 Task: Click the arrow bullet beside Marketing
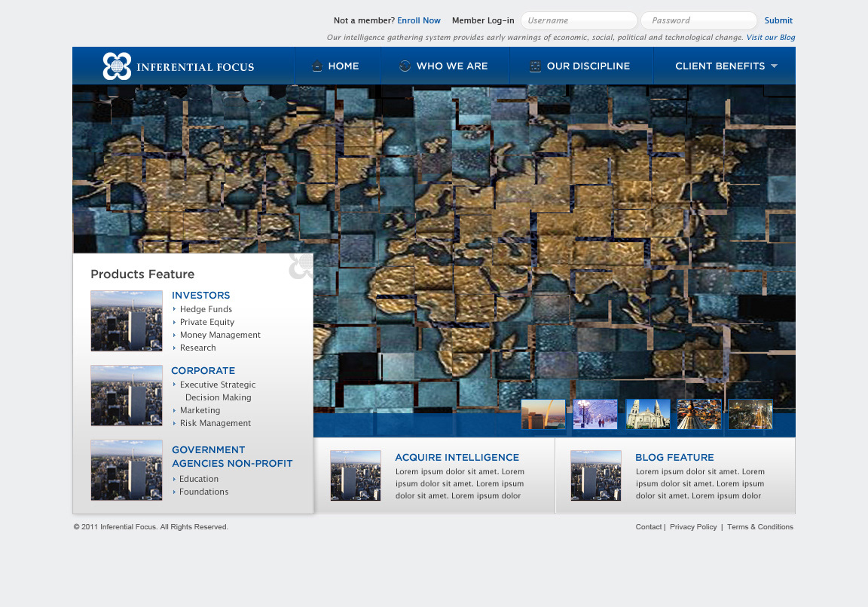(174, 410)
